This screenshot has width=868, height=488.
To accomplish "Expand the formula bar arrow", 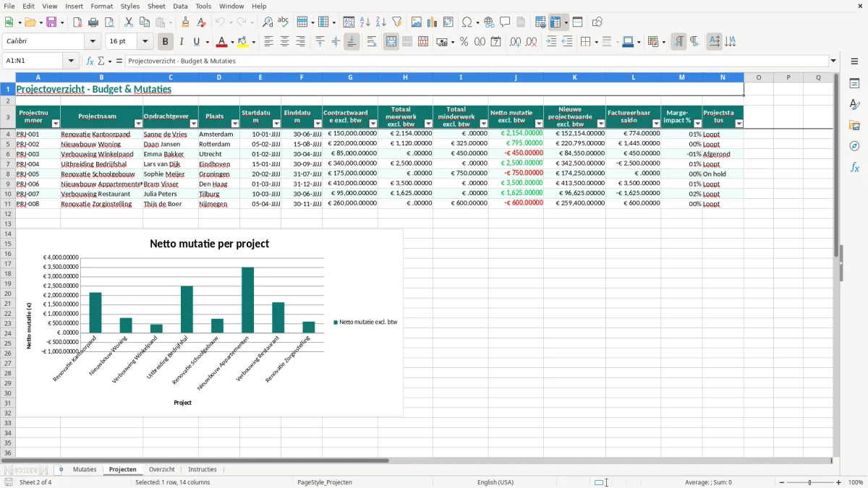I will click(x=833, y=61).
